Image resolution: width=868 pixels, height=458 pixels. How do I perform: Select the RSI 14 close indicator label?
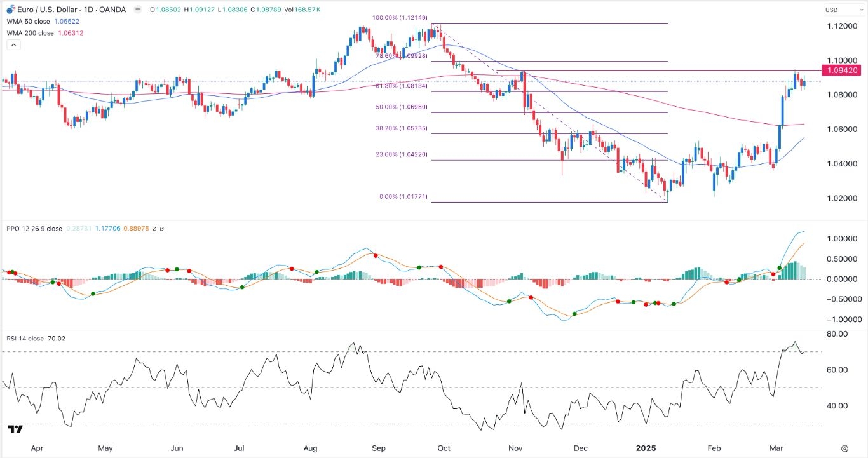(x=25, y=339)
